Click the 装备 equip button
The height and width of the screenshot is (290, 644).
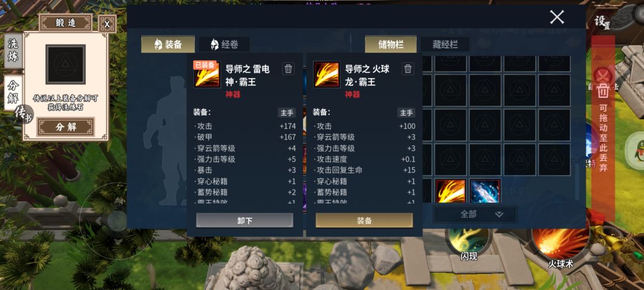[x=364, y=221]
